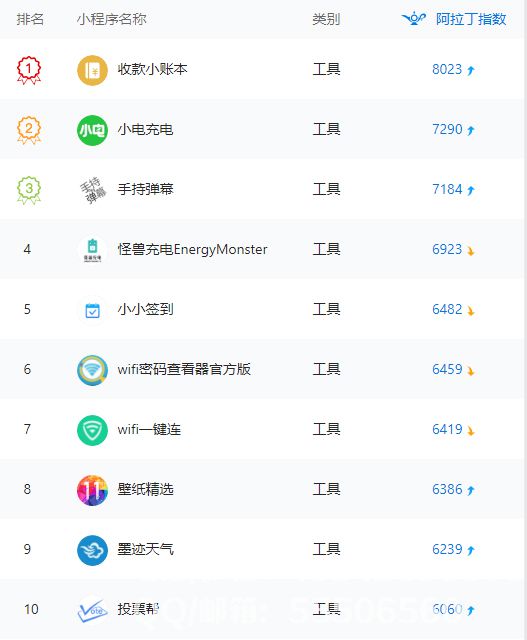The height and width of the screenshot is (640, 527).
Task: Click the 类别 column header
Action: (326, 19)
